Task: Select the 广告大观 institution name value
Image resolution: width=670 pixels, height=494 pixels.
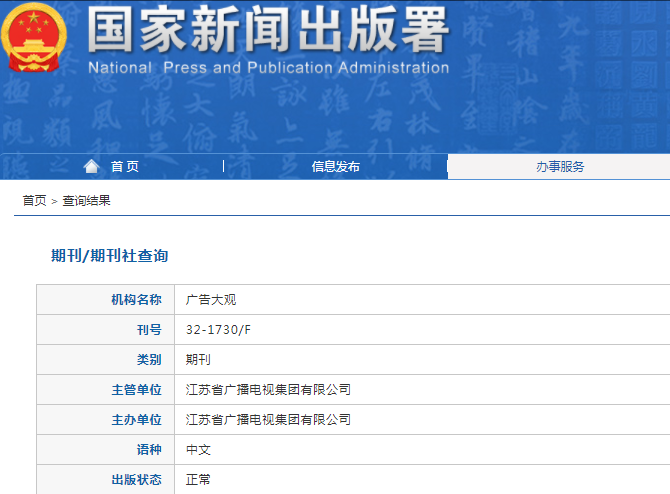Action: click(211, 300)
